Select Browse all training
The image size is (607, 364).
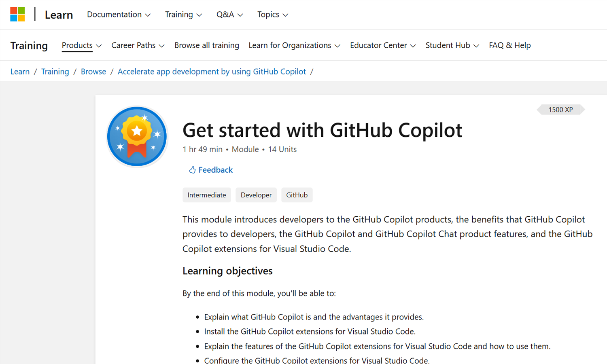206,45
